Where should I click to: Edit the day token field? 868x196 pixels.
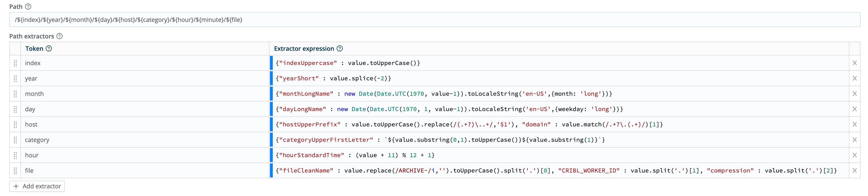[145, 109]
